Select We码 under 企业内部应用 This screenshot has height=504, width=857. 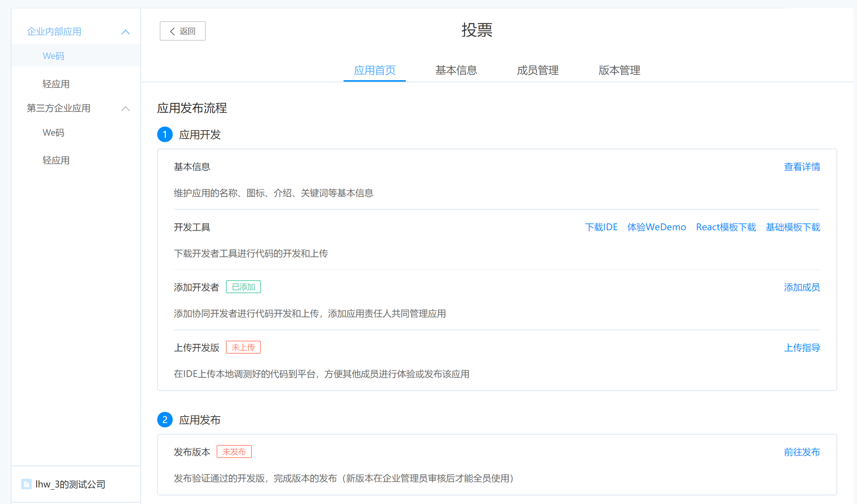(x=53, y=55)
